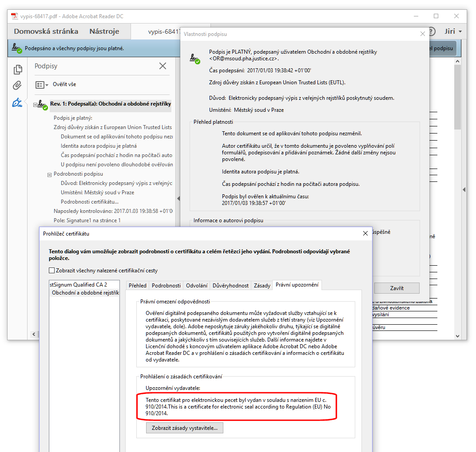Collapse left panel with the divider arrow
This screenshot has width=476, height=452.
(178, 198)
